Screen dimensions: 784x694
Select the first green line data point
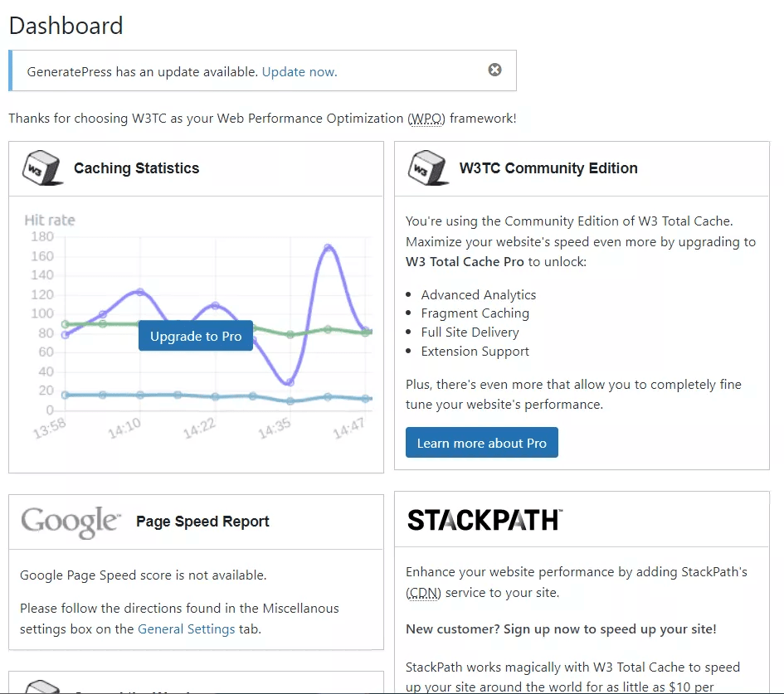coord(65,324)
